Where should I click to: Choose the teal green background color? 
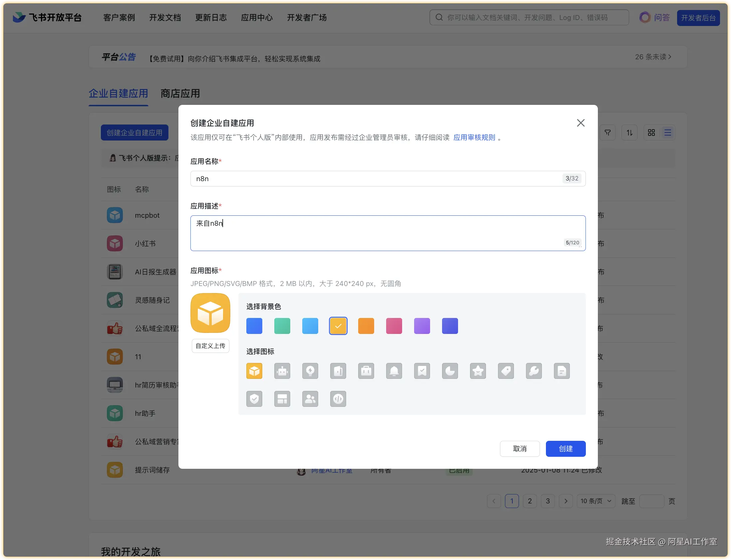click(x=282, y=326)
